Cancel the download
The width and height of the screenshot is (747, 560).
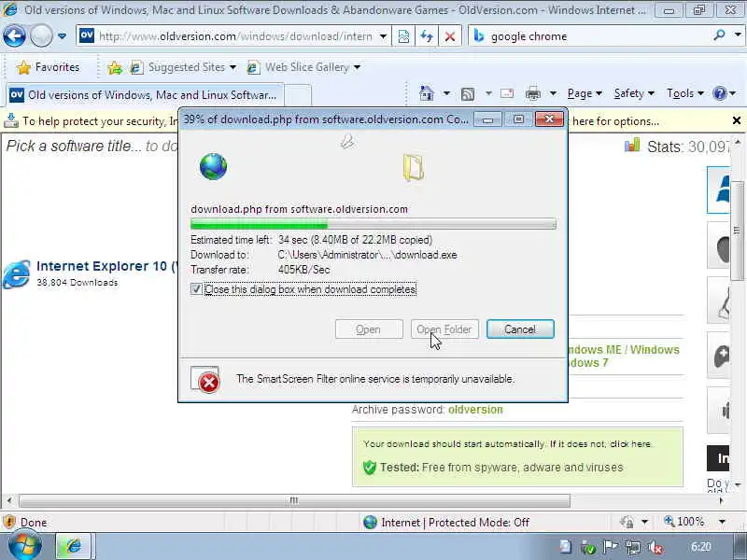point(520,329)
